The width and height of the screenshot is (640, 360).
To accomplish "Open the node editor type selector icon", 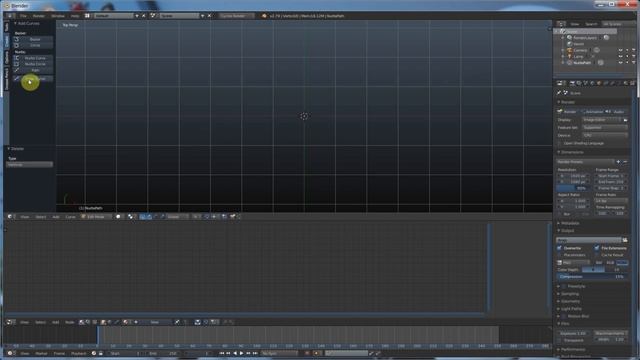I will (x=11, y=322).
